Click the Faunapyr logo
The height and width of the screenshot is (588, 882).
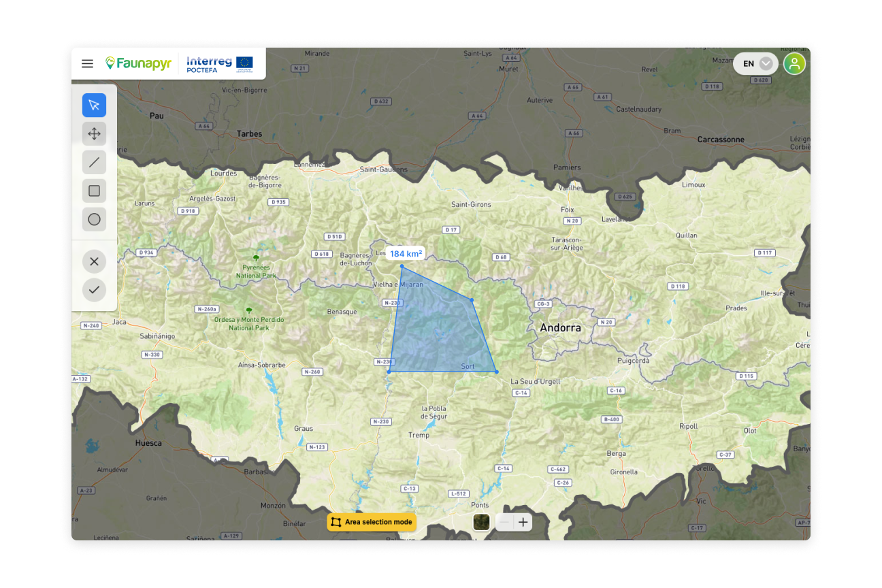click(138, 64)
